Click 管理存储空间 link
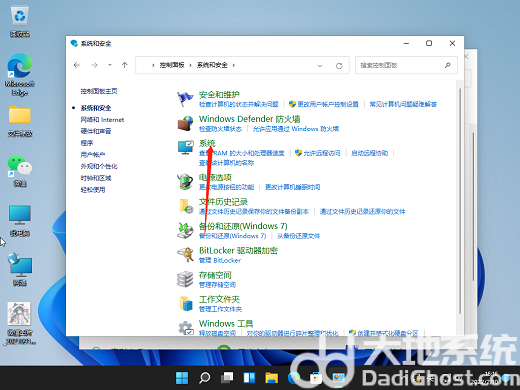Screen dimensions: 520x390 coord(217,285)
